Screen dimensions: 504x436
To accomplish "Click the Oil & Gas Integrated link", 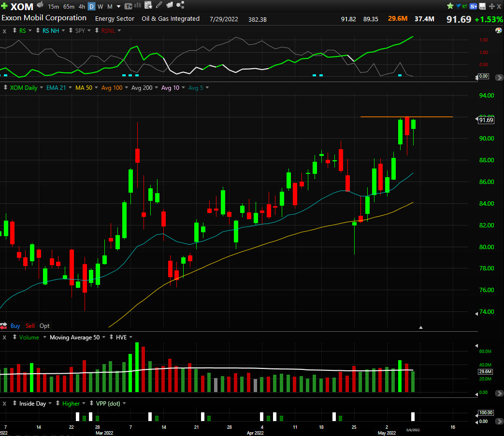I will pos(171,19).
